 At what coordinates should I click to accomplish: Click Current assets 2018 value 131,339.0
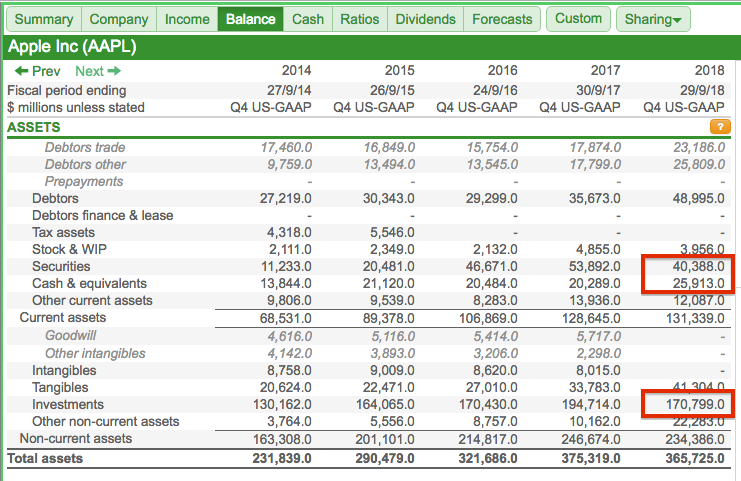pos(695,318)
